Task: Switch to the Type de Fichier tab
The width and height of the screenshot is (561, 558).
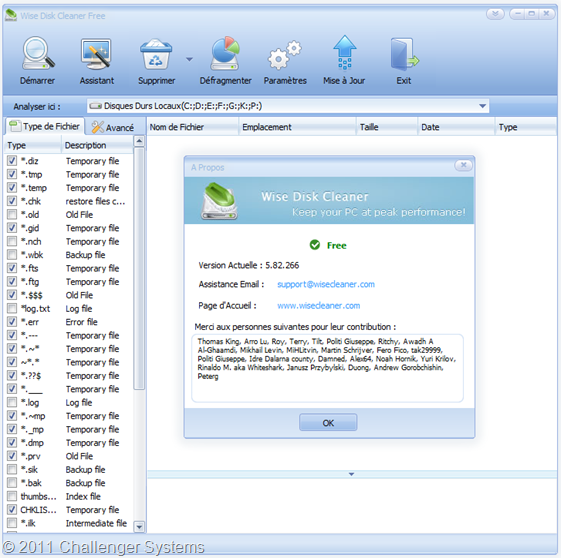Action: 44,126
